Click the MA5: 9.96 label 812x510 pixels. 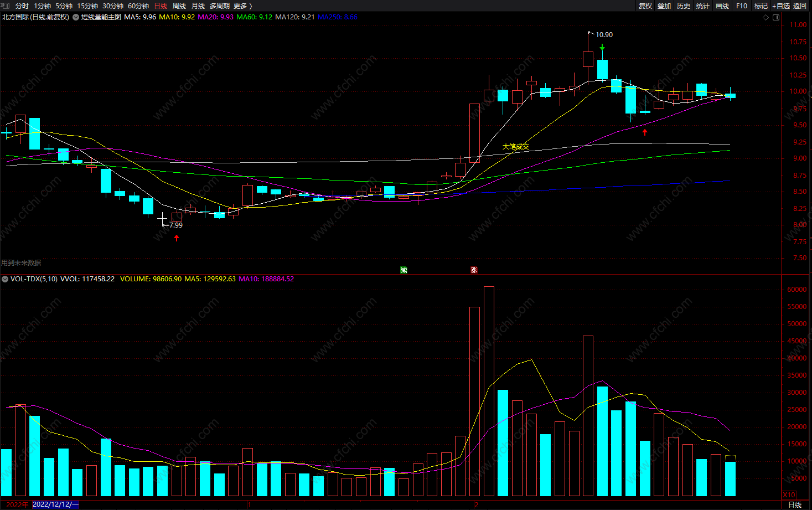pyautogui.click(x=140, y=17)
